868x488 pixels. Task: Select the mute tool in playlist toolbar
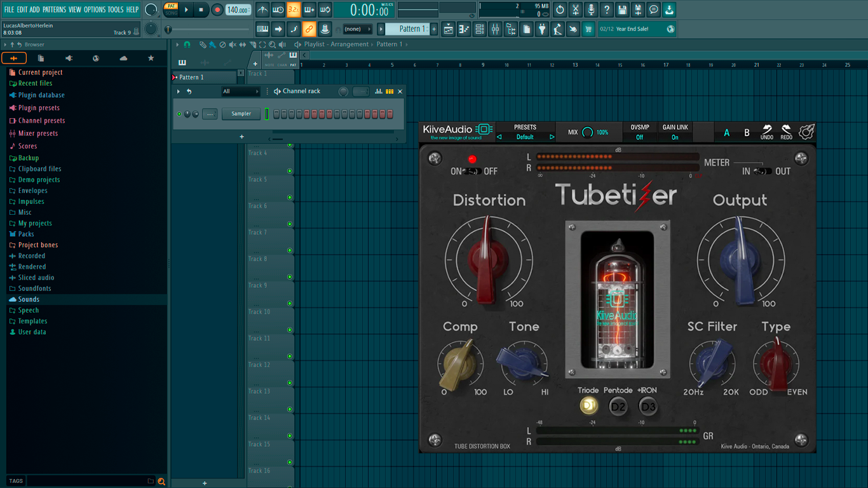tap(233, 44)
